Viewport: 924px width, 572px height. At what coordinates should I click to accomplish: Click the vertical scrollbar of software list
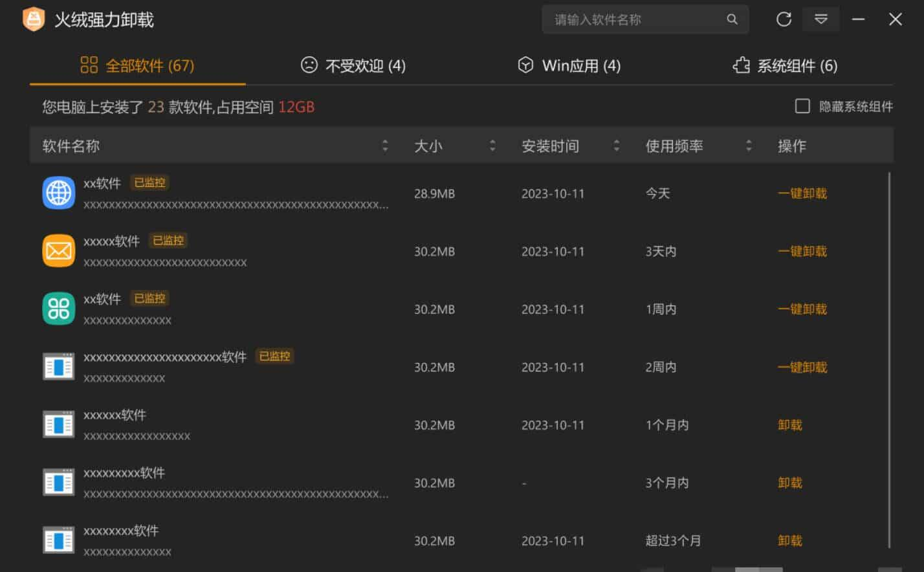click(x=890, y=356)
